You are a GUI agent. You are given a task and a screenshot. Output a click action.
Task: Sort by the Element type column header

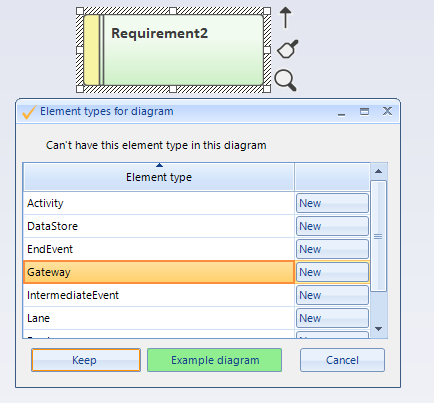159,177
